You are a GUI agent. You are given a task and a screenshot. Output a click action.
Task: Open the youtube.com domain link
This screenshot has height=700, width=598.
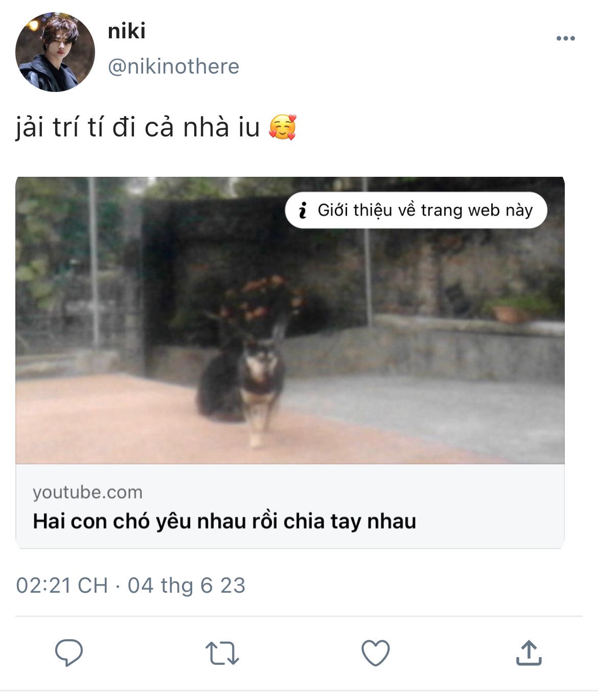pyautogui.click(x=88, y=492)
